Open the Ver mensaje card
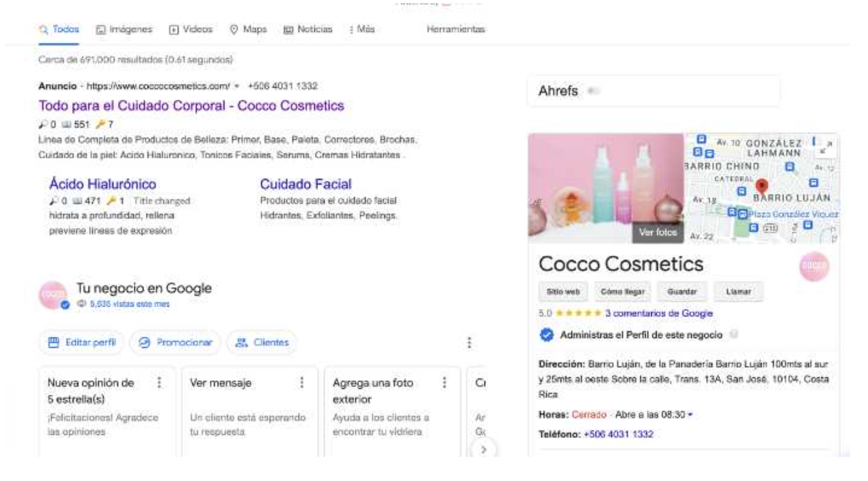Screen dimensions: 868x481 point(250,412)
